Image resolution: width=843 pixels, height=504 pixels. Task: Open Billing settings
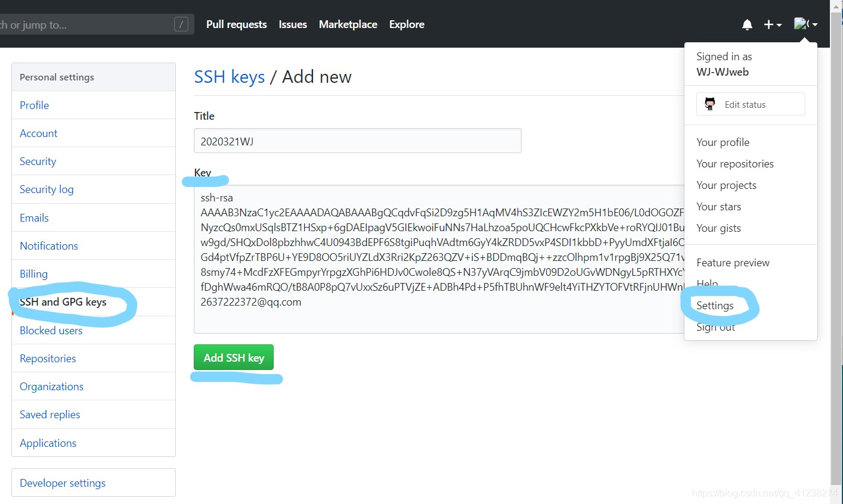[94, 274]
